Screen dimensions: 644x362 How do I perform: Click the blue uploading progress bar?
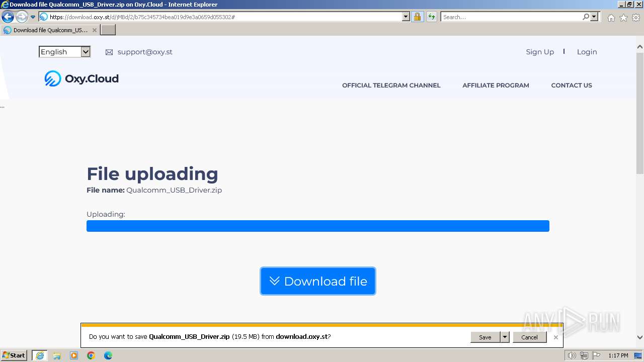(318, 226)
